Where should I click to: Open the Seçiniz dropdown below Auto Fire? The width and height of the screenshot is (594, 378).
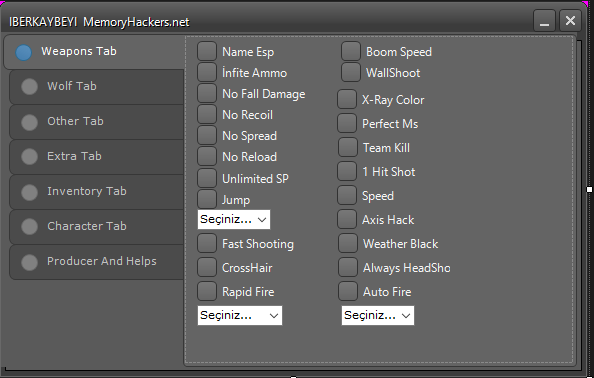[378, 316]
